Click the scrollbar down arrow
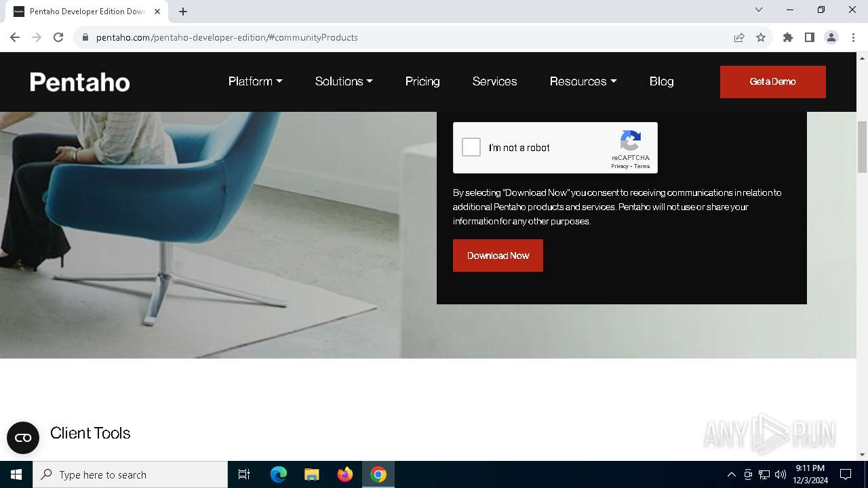 [863, 455]
